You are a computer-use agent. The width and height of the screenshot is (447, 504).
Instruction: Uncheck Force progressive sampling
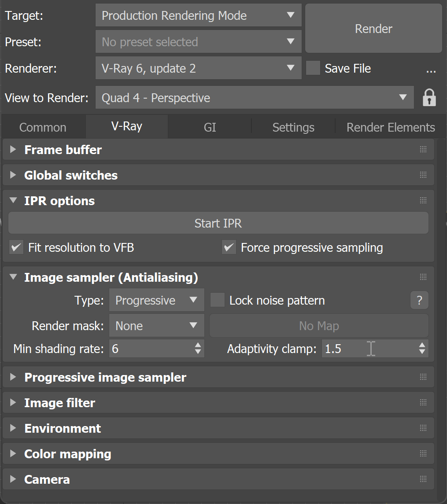tap(229, 247)
